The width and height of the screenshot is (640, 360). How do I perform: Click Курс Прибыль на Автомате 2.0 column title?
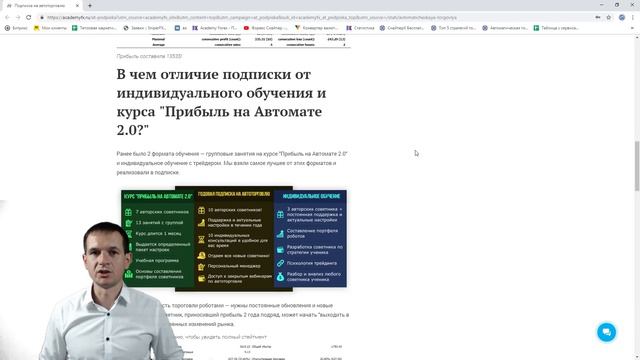[x=158, y=196]
